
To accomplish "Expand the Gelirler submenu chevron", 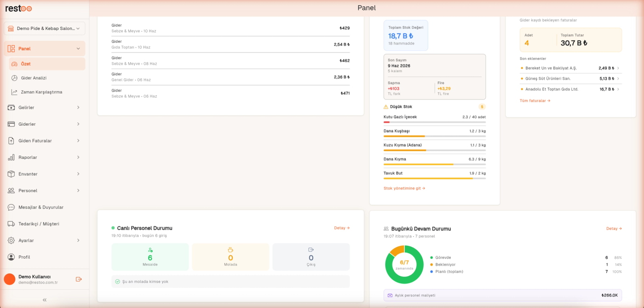I will pos(78,108).
